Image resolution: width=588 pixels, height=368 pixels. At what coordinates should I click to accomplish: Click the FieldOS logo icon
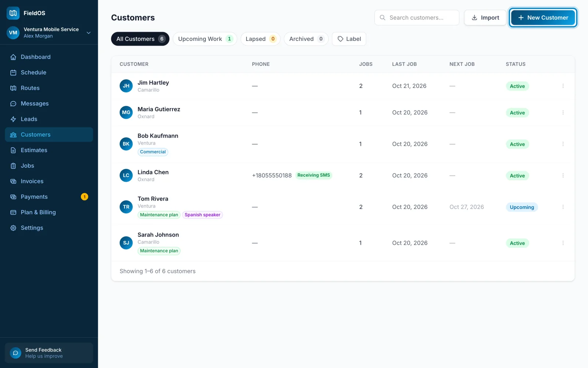pos(13,13)
